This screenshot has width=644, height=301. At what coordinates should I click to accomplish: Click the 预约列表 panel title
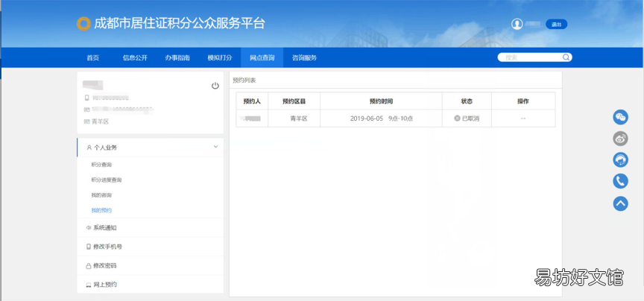(244, 80)
